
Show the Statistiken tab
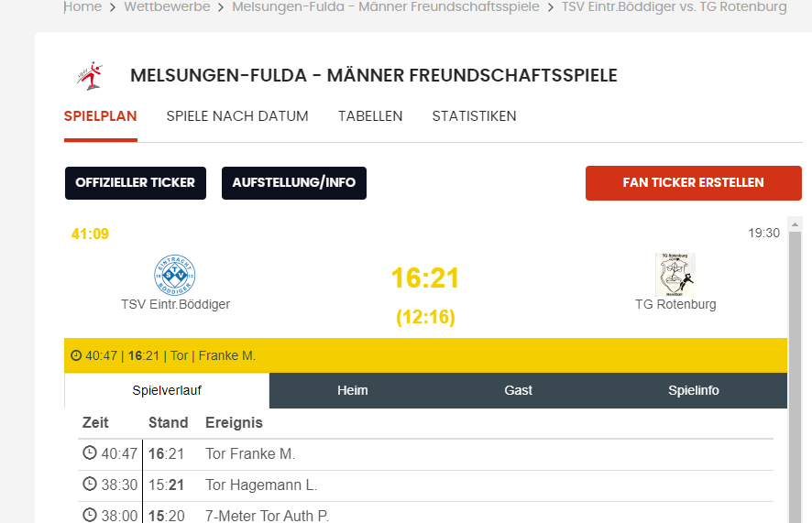tap(474, 116)
